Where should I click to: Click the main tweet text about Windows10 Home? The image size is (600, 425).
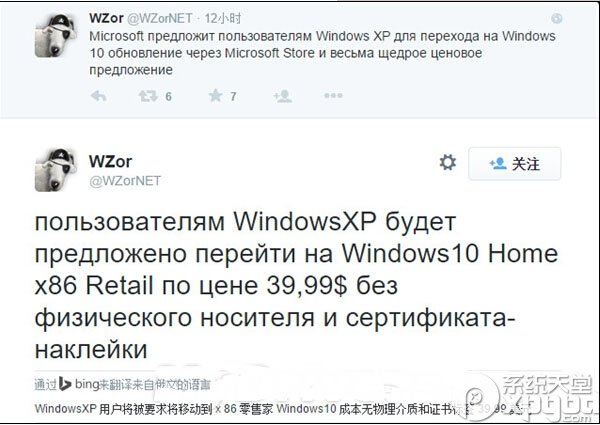pos(296,285)
